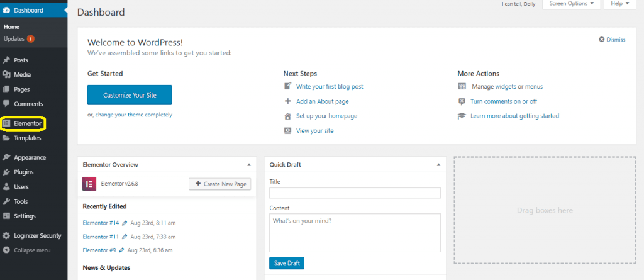Click the Plugins plug icon
This screenshot has width=644, height=280.
(6, 172)
